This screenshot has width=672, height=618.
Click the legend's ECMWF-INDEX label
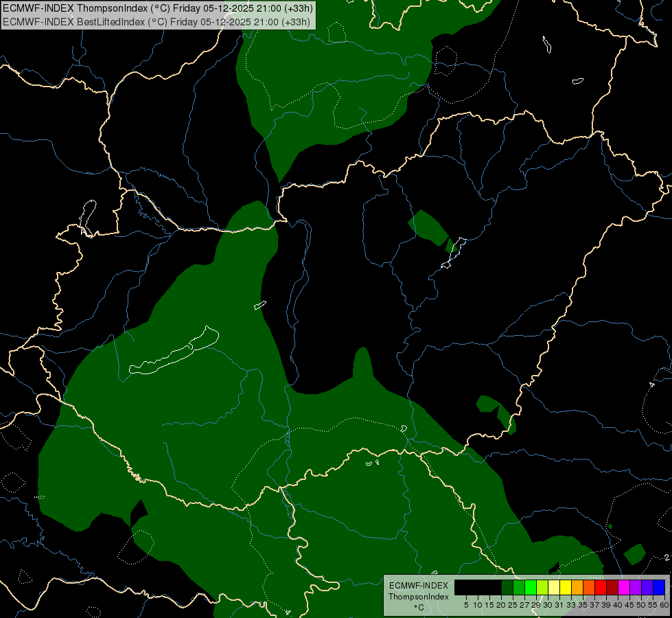[419, 586]
